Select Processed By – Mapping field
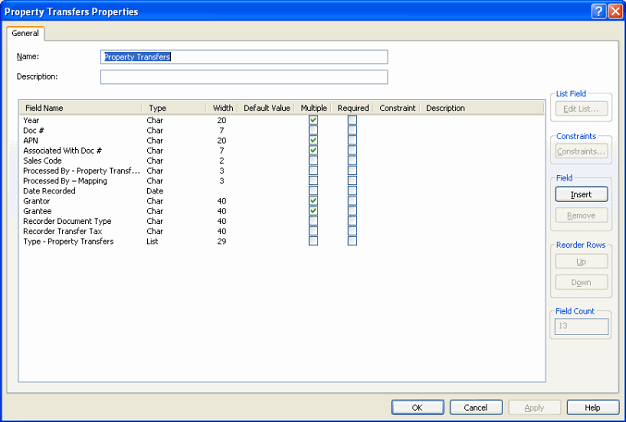The width and height of the screenshot is (626, 422). point(65,181)
